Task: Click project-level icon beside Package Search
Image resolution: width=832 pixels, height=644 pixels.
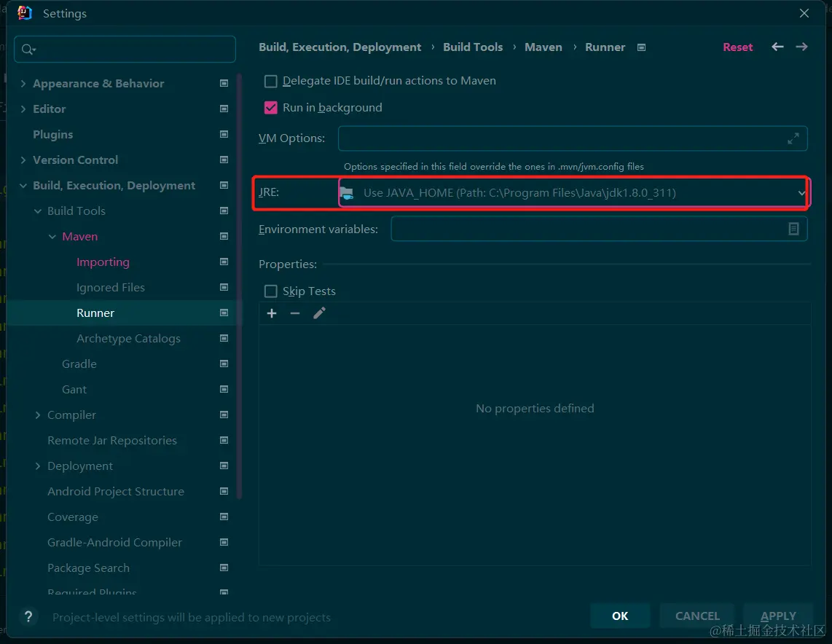Action: point(224,567)
